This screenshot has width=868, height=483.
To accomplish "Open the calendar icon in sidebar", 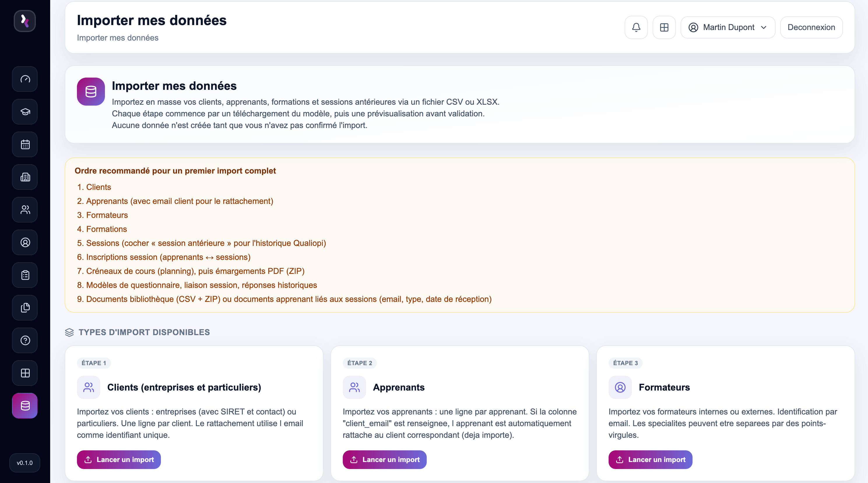I will [25, 144].
